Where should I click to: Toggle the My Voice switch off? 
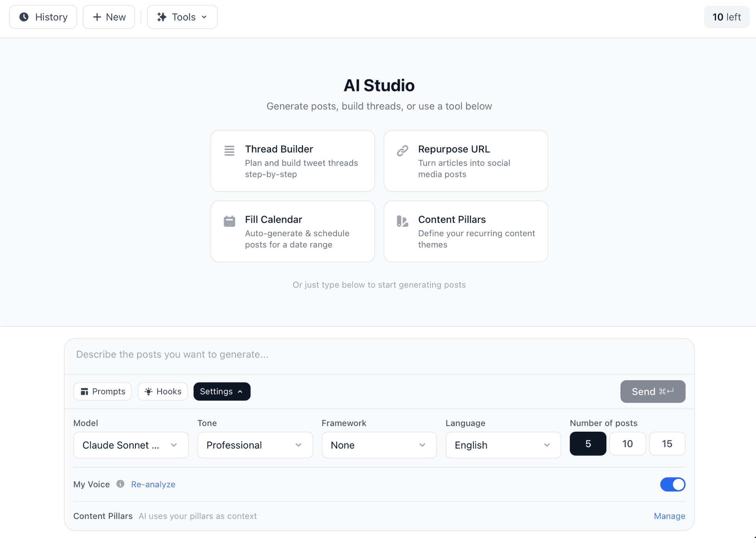click(x=673, y=484)
